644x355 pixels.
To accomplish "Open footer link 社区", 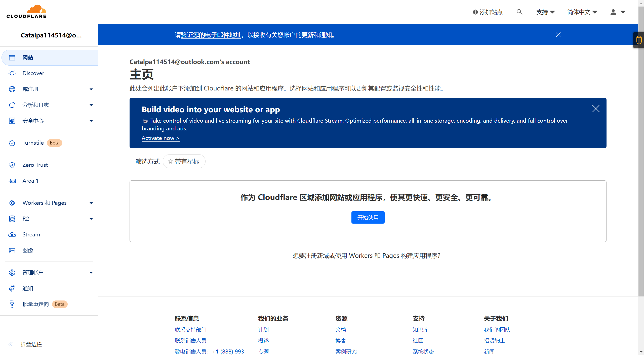I will tap(418, 340).
